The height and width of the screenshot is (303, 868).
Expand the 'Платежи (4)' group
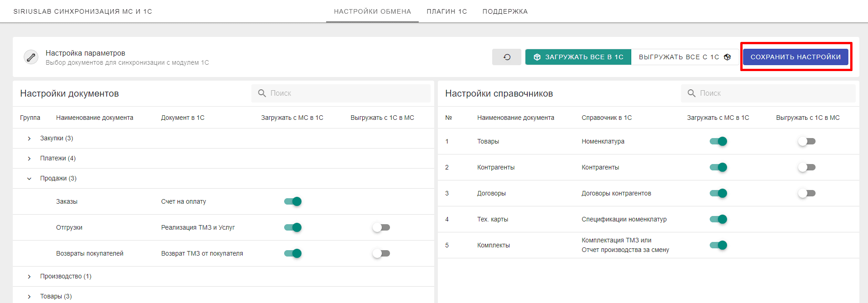click(x=29, y=159)
